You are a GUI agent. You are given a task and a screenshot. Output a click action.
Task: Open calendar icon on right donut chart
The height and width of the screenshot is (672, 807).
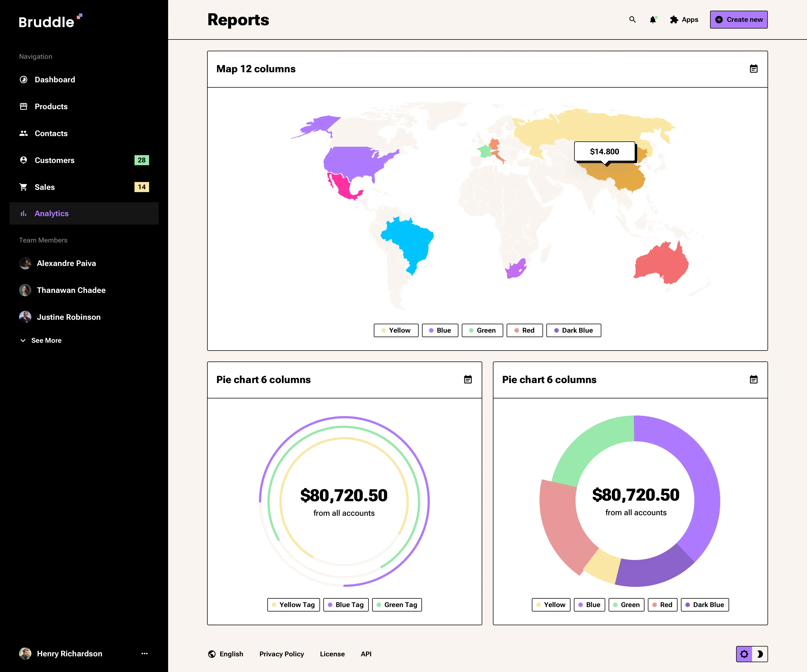click(x=753, y=379)
